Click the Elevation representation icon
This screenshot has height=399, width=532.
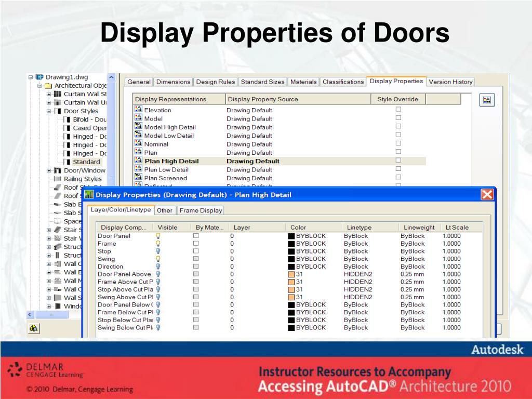(138, 109)
